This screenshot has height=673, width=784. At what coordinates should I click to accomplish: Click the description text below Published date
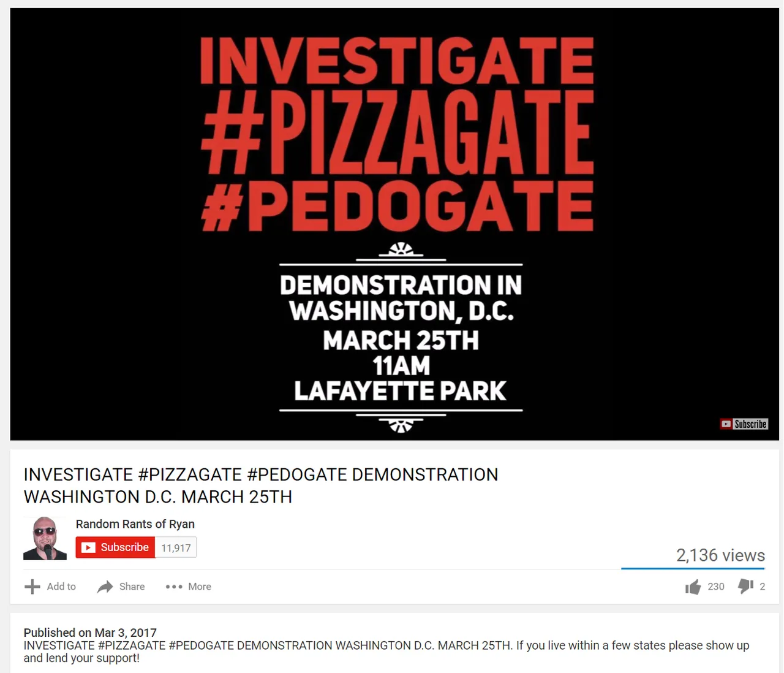[x=386, y=652]
